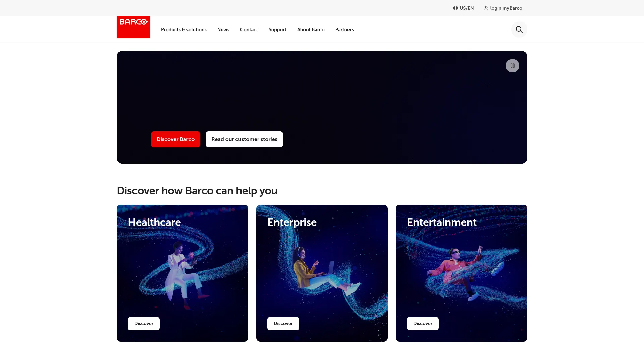
Task: Click the Enterprise card title
Action: [292, 222]
